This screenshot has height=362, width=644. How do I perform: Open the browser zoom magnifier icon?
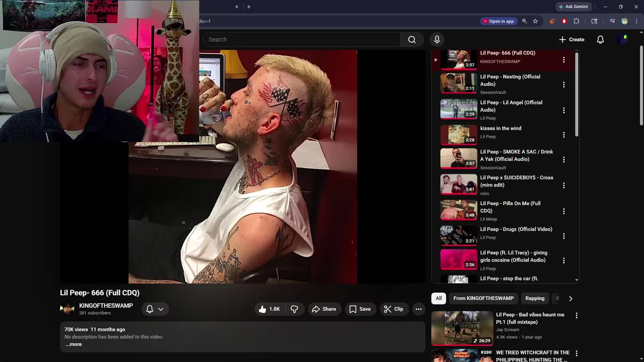(x=524, y=21)
